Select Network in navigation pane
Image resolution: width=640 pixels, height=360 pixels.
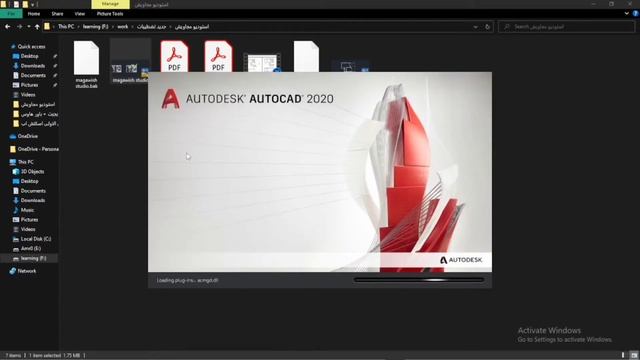[23, 271]
